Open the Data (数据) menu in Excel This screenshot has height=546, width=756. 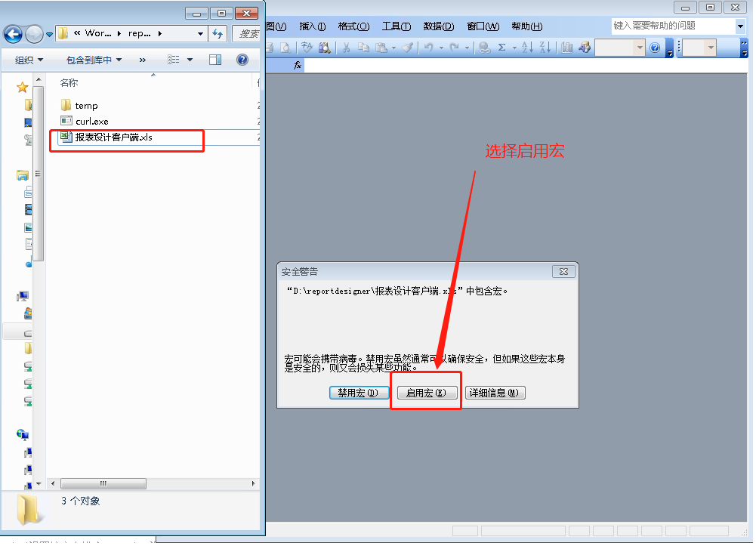(439, 26)
